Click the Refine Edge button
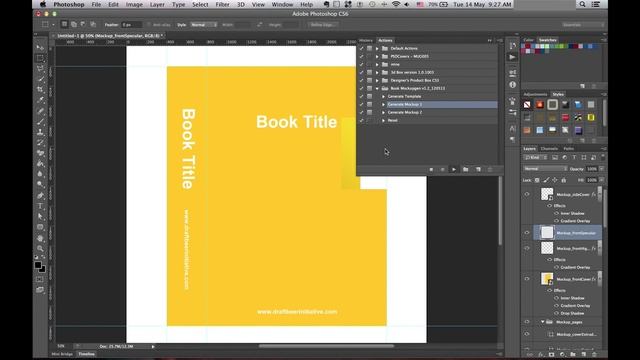The image size is (640, 360). pos(322,24)
